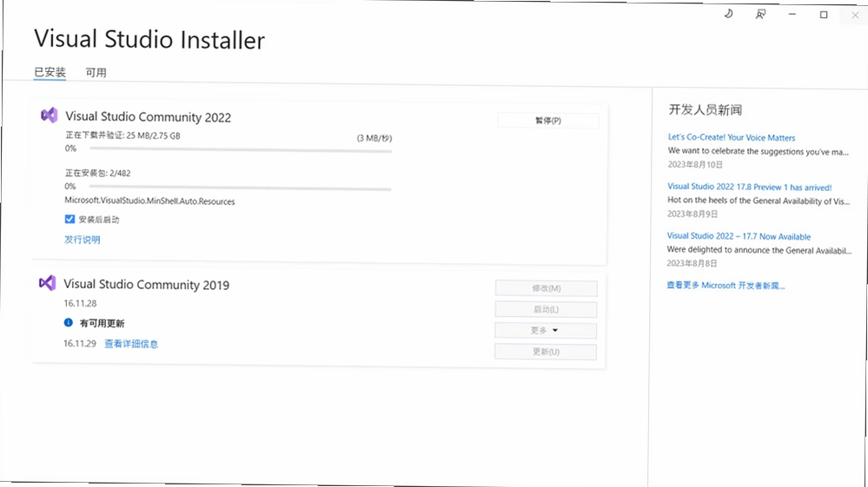
Task: Click the Visual Studio Community 2019 logo
Action: point(48,283)
